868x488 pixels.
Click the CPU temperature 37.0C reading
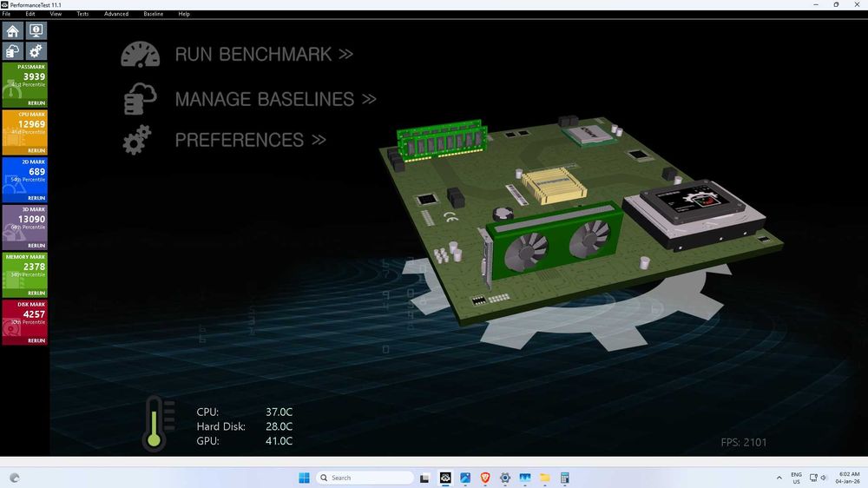pyautogui.click(x=279, y=412)
